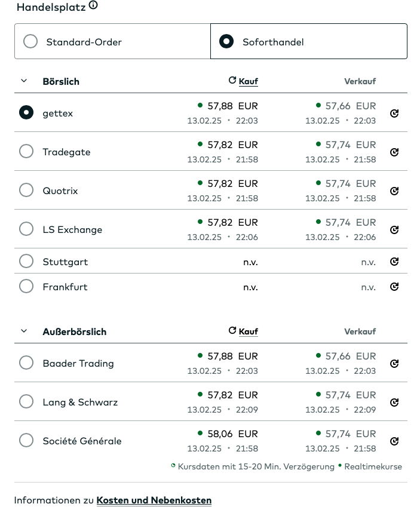The width and height of the screenshot is (420, 513).
Task: Refresh the Société Générale quote
Action: coord(394,441)
